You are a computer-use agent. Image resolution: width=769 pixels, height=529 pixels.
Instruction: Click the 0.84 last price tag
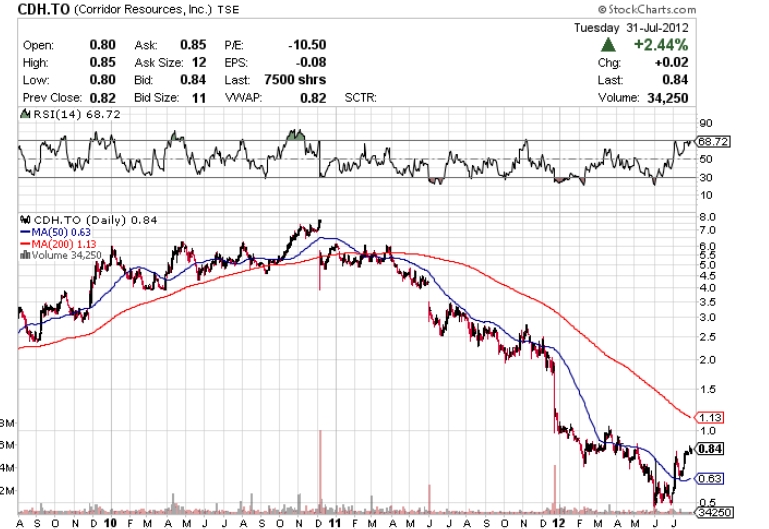[x=709, y=449]
